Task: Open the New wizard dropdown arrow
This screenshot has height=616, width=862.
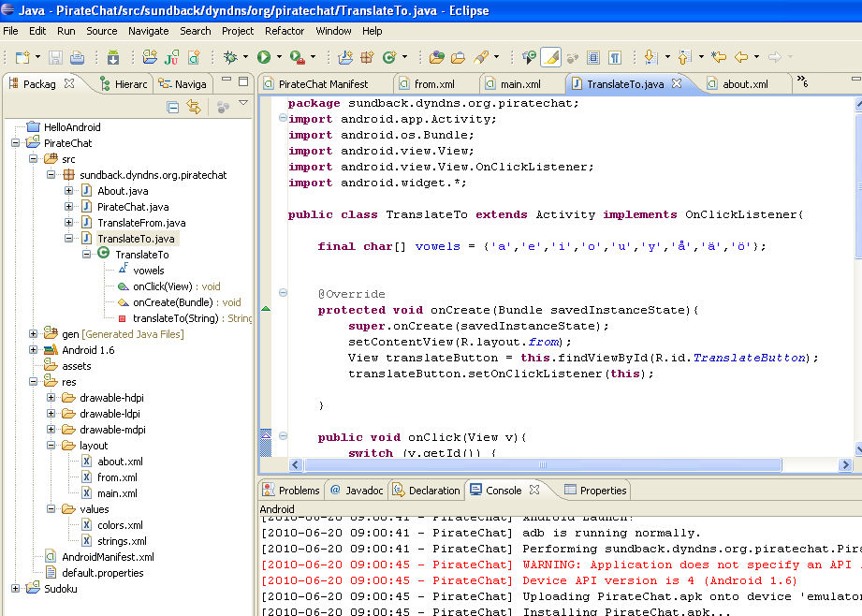Action: [x=38, y=57]
